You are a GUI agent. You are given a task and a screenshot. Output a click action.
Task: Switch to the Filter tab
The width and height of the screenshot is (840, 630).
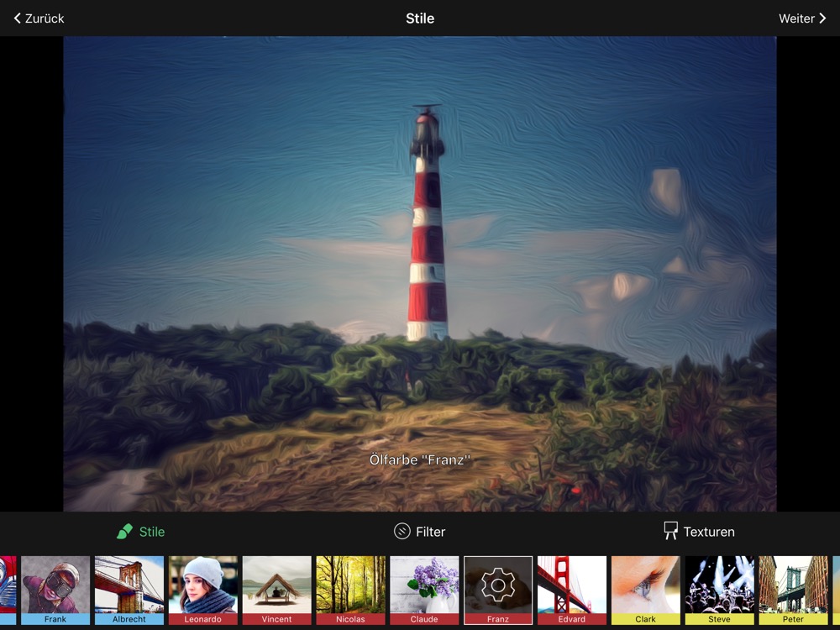430,532
